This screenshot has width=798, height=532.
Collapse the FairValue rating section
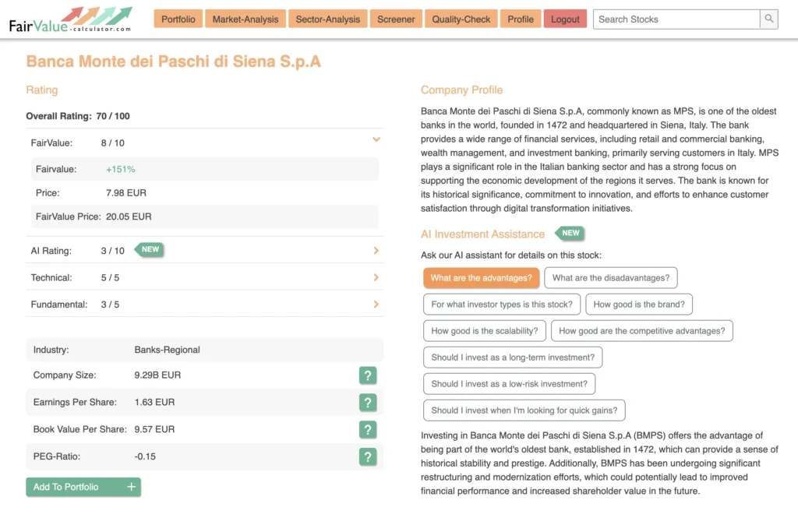coord(376,139)
